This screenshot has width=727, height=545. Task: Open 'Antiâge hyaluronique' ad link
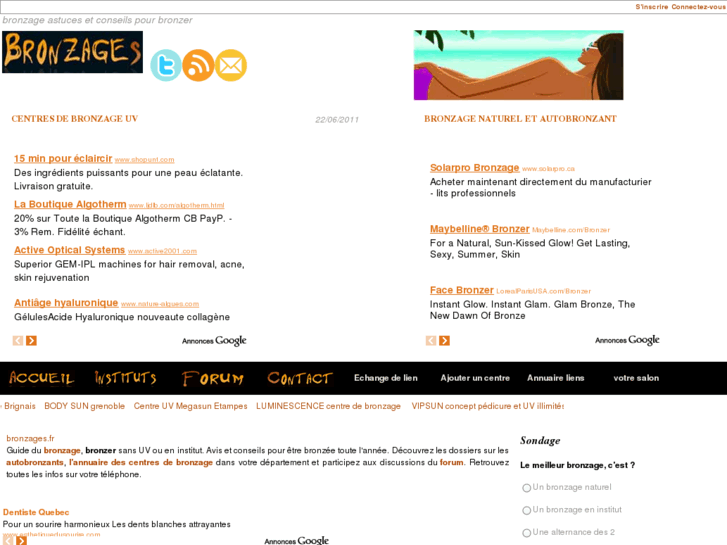click(x=66, y=303)
